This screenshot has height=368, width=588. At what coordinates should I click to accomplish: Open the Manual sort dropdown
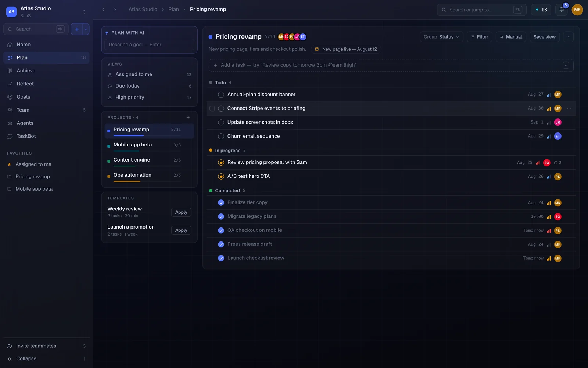click(x=511, y=37)
